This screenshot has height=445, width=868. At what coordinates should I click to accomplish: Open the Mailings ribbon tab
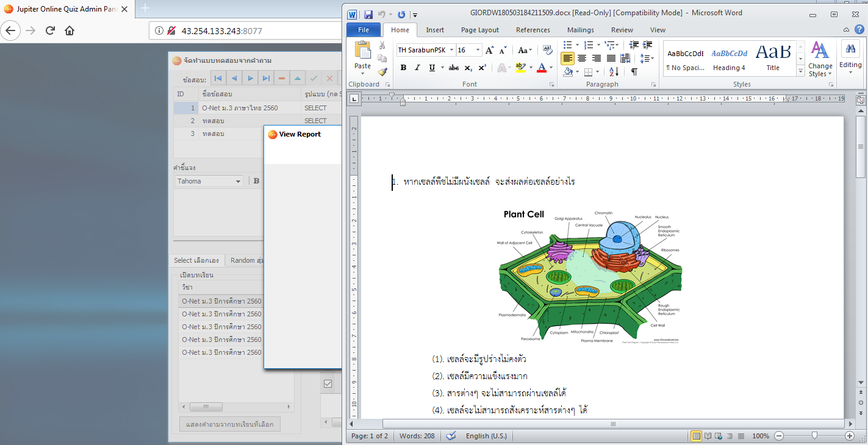581,30
